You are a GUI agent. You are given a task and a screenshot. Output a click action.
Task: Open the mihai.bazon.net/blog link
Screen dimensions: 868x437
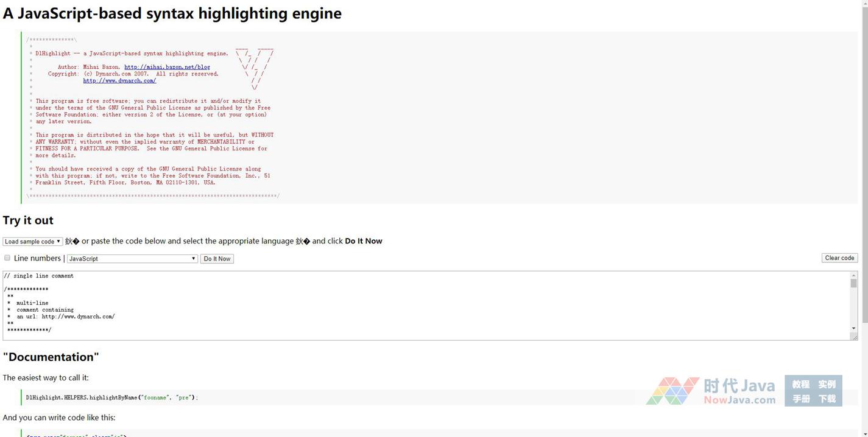pyautogui.click(x=167, y=67)
